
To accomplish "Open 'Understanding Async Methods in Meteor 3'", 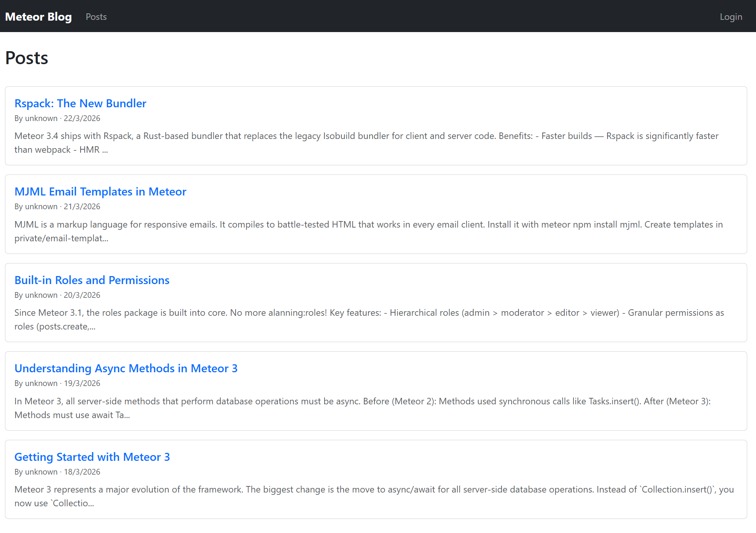I will tap(126, 368).
